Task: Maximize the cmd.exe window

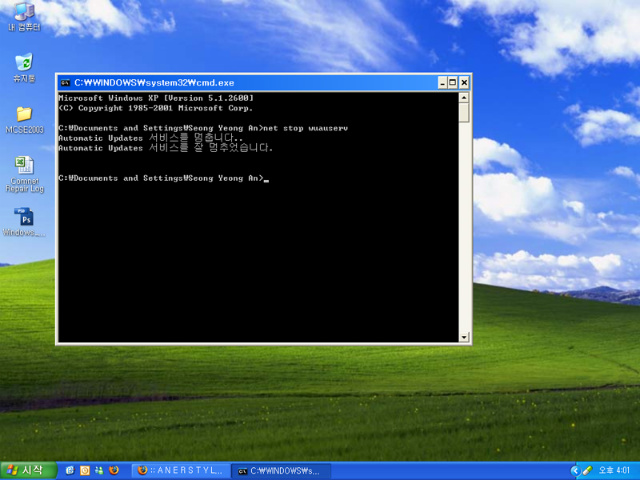Action: point(453,83)
